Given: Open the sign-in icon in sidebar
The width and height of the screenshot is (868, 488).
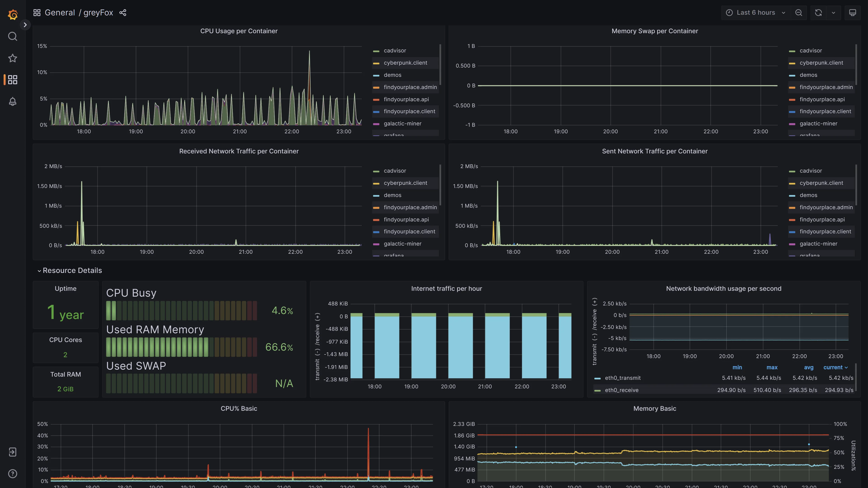Looking at the screenshot, I should pos(12,452).
